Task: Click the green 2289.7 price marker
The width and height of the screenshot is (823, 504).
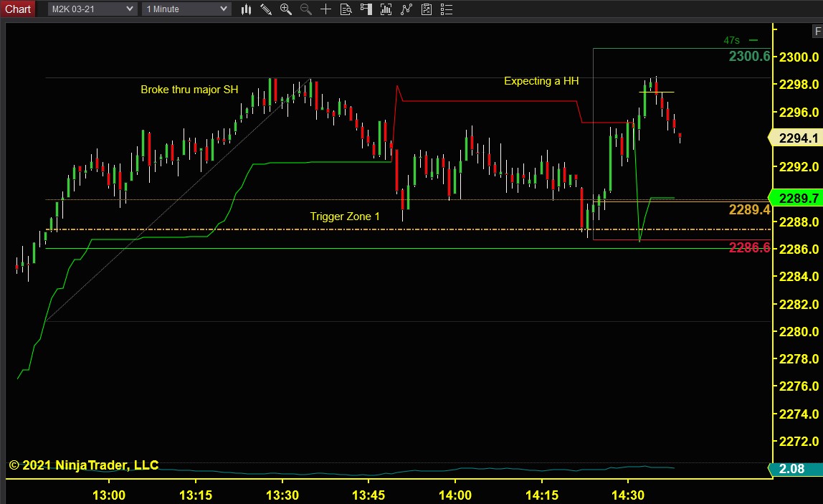Action: (796, 198)
